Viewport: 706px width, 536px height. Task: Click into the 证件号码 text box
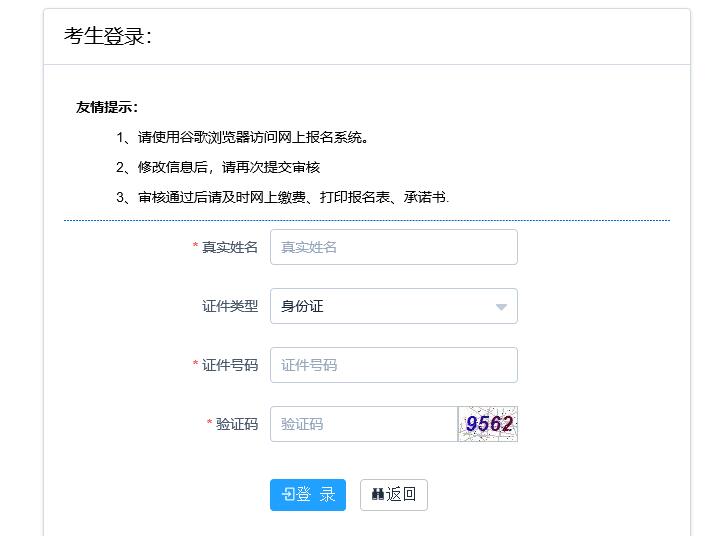(393, 365)
